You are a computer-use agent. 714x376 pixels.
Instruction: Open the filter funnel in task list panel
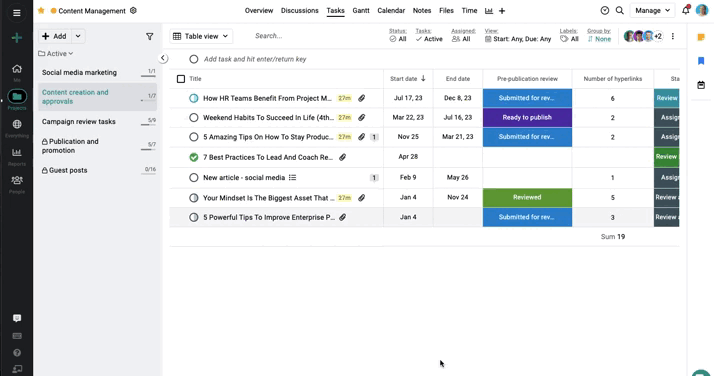pos(149,36)
